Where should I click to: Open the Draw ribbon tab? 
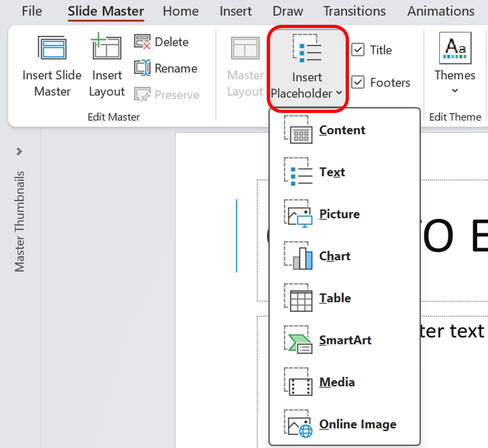click(287, 11)
